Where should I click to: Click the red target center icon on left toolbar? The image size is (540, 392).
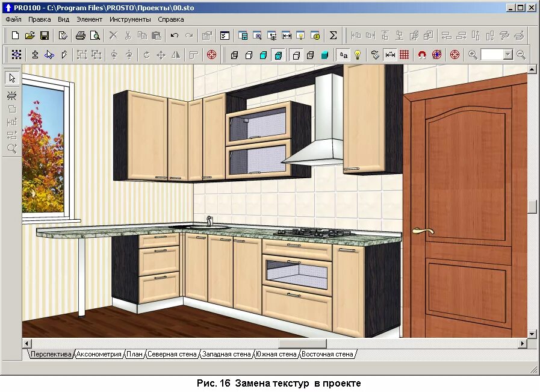click(211, 54)
